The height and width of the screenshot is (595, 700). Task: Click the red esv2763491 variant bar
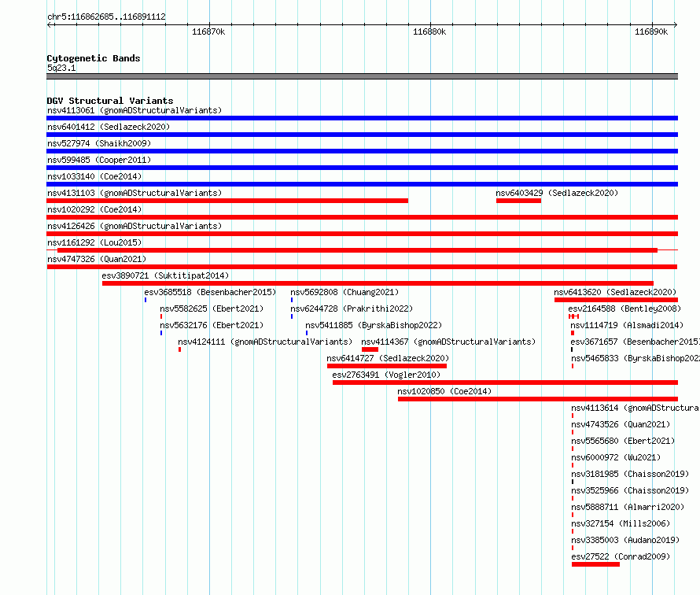click(506, 382)
